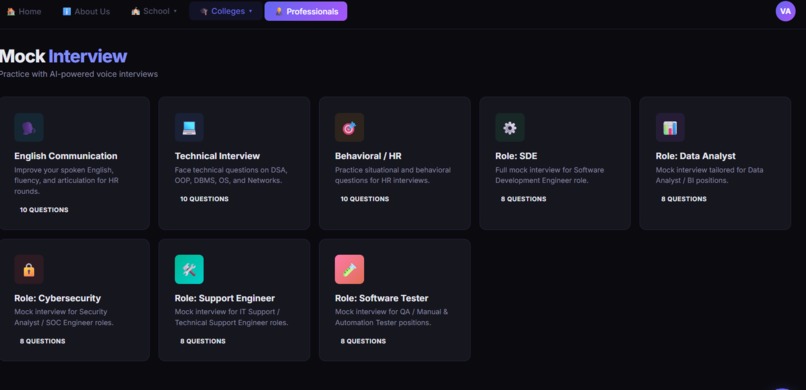Open the Role: Data Analyst card title

(695, 156)
